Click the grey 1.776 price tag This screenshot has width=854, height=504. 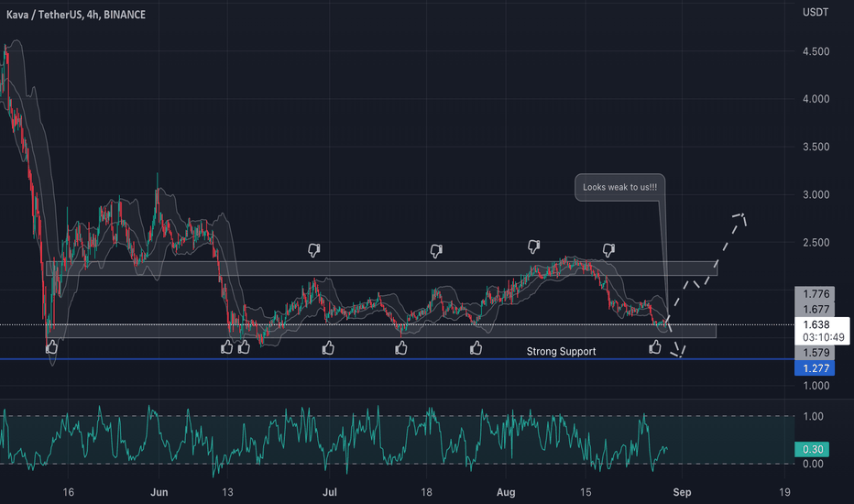(x=815, y=293)
